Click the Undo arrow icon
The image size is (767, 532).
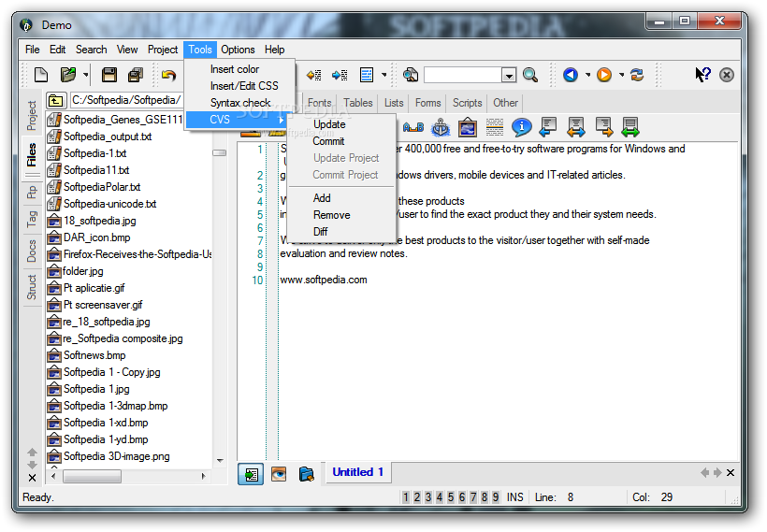(x=168, y=75)
